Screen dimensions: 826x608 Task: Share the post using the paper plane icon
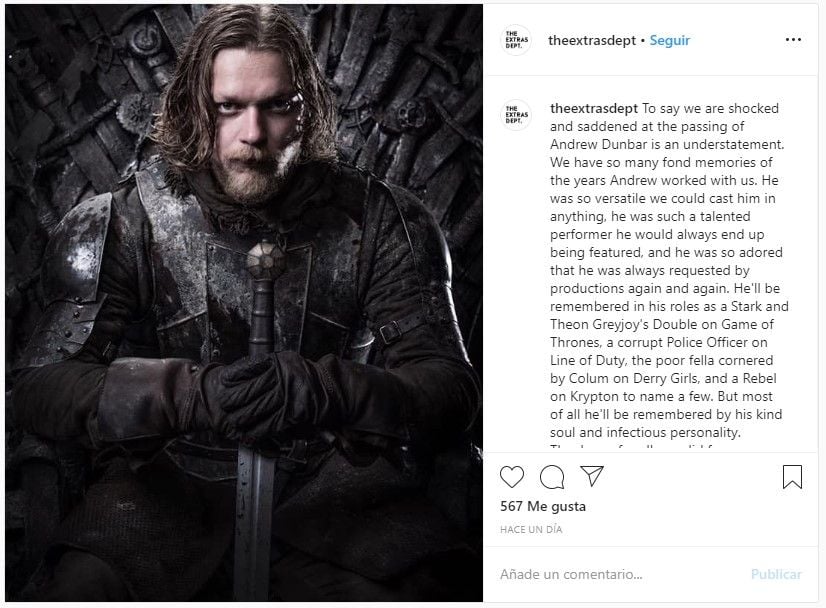pyautogui.click(x=592, y=477)
